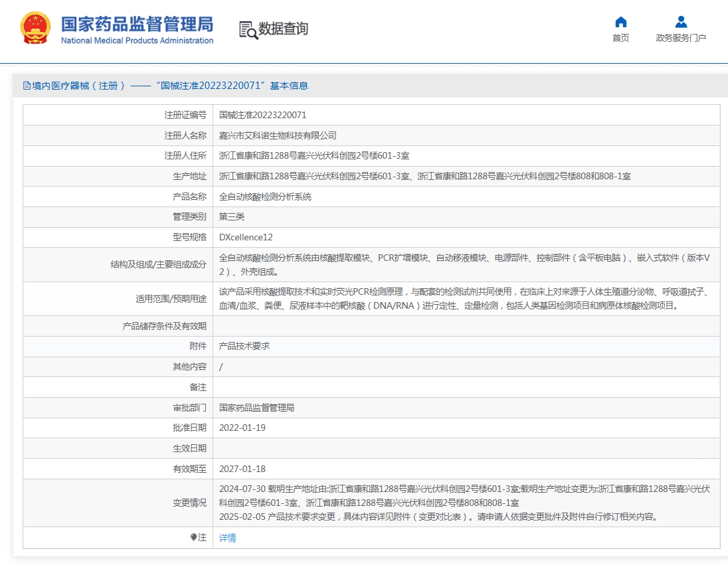The height and width of the screenshot is (569, 728).
Task: Go to 首页 via its text label
Action: (x=621, y=38)
